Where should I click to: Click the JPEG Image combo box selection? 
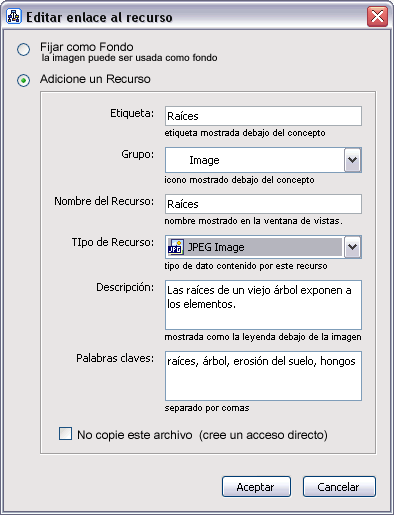255,247
